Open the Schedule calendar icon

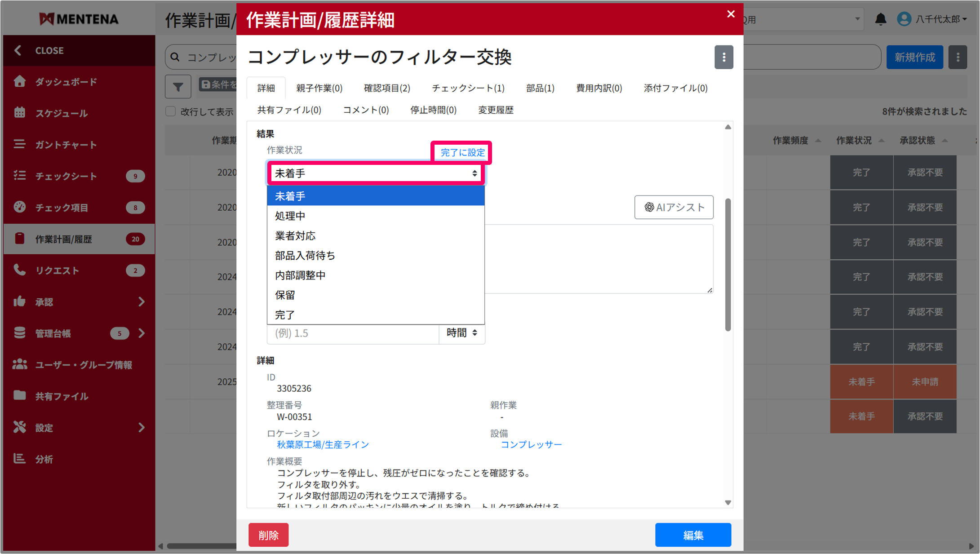pyautogui.click(x=20, y=113)
